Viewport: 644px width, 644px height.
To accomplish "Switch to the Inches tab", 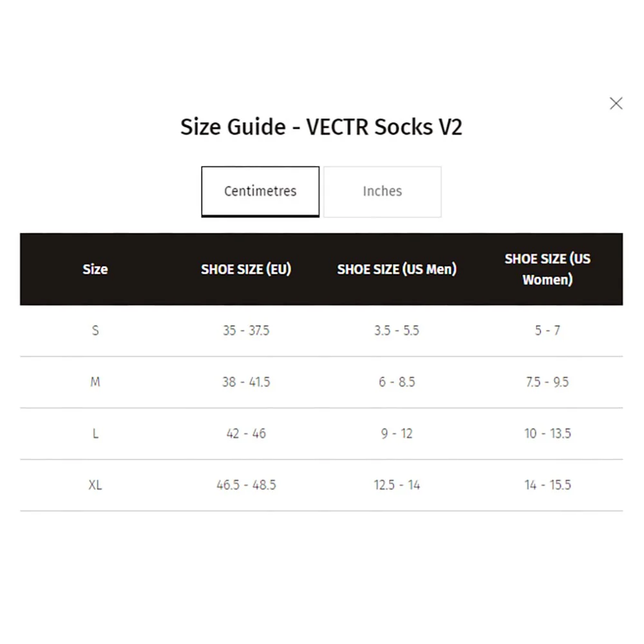I will click(x=383, y=191).
